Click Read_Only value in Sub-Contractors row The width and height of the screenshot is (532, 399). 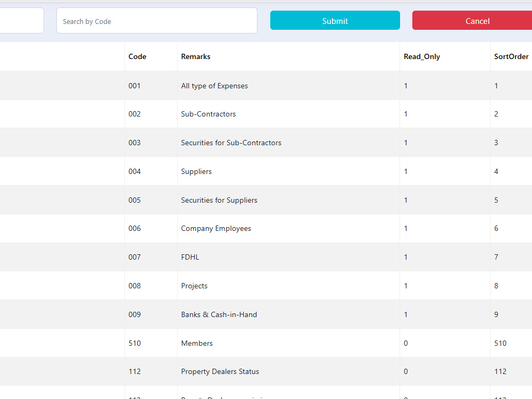[406, 114]
